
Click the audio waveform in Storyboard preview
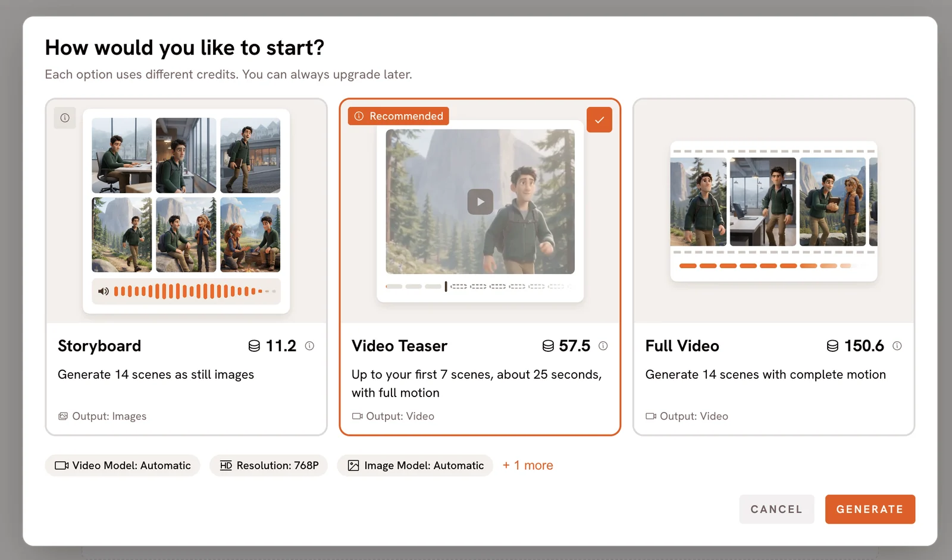[195, 291]
